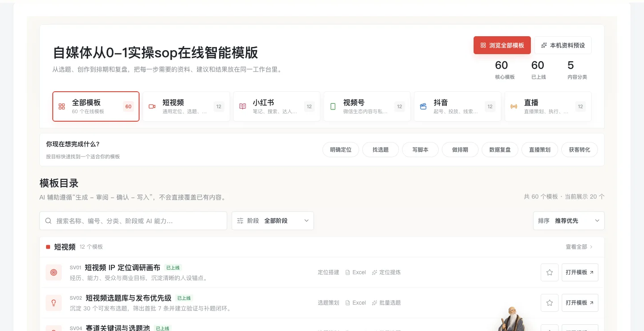This screenshot has height=331, width=644.
Task: Click the 模板目录 heading
Action: 59,183
